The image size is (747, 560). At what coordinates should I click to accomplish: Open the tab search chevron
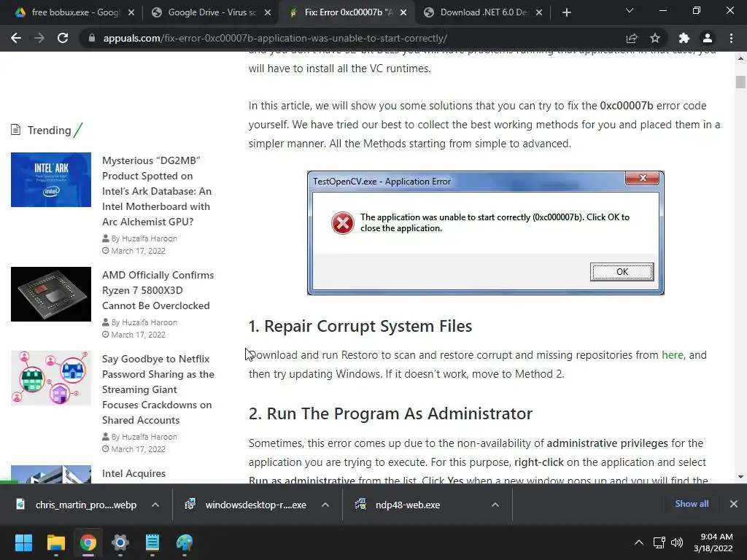coord(630,10)
